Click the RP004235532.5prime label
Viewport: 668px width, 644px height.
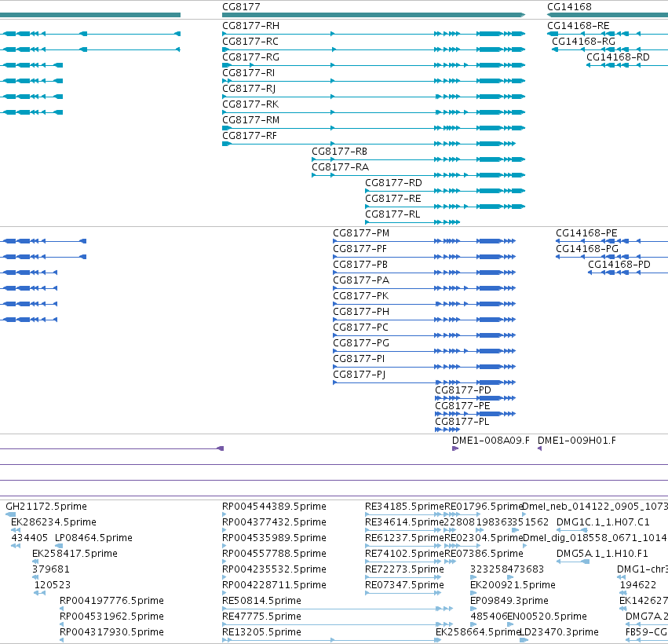coord(275,570)
